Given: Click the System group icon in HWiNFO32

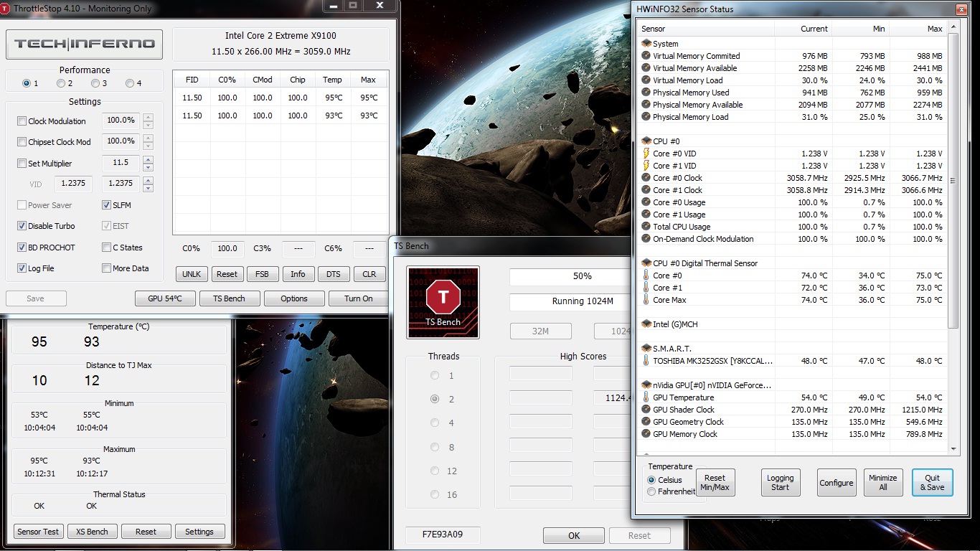Looking at the screenshot, I should click(646, 44).
